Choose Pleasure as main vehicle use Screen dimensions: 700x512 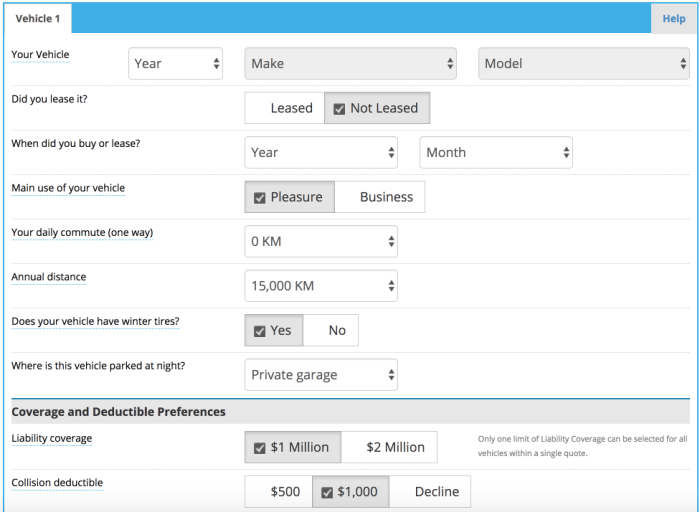(x=289, y=197)
